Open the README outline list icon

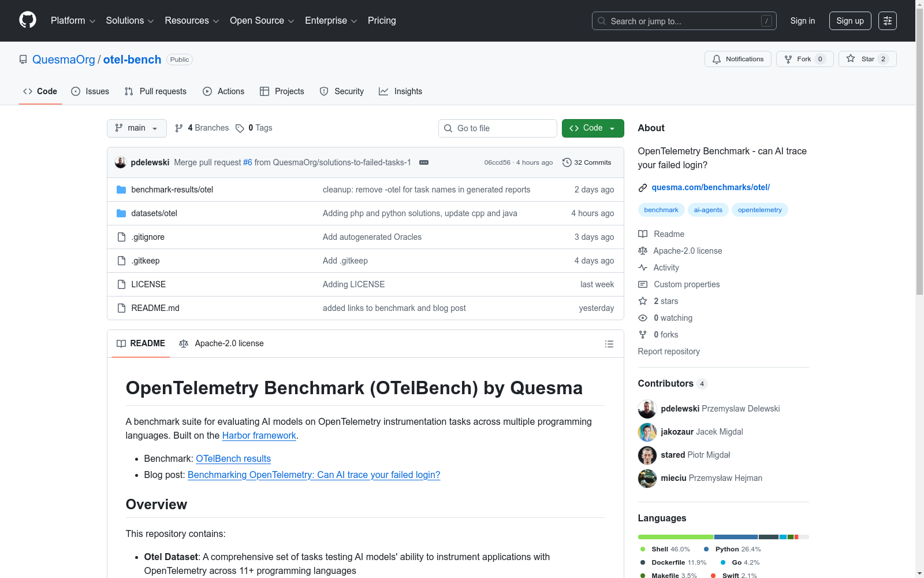click(x=609, y=344)
